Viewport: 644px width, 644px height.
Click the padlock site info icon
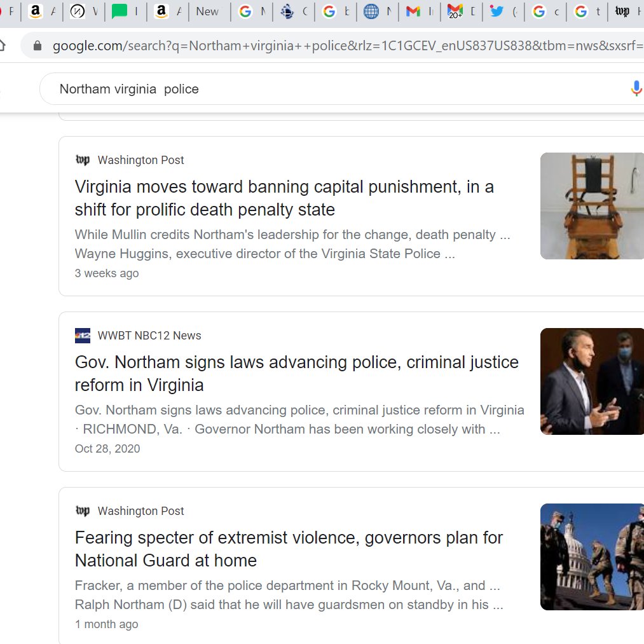tap(38, 46)
